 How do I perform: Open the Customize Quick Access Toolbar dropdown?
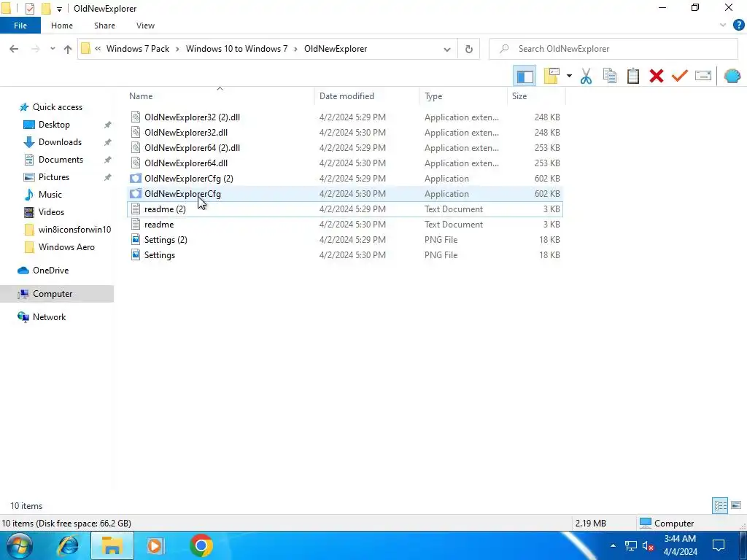59,9
